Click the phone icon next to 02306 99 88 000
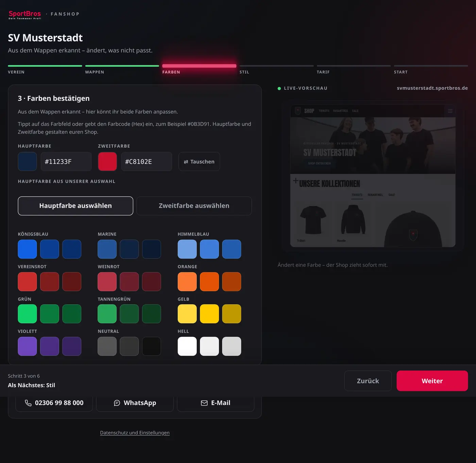Image resolution: width=476 pixels, height=463 pixels. coord(28,403)
